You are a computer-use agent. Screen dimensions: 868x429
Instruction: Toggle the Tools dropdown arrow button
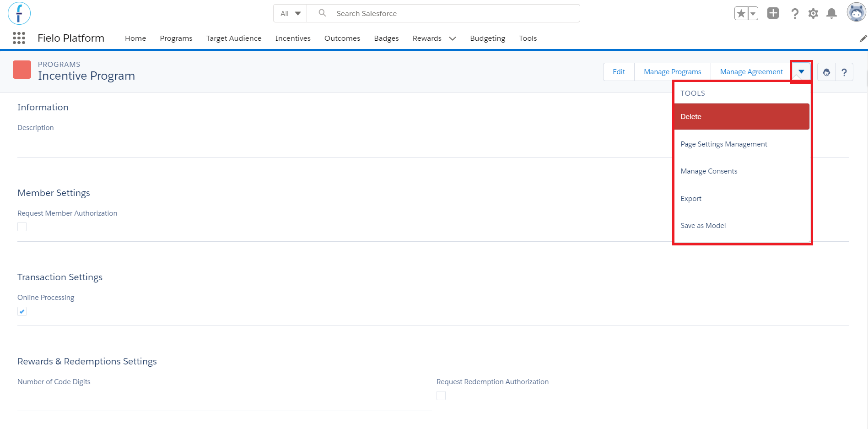(x=801, y=71)
